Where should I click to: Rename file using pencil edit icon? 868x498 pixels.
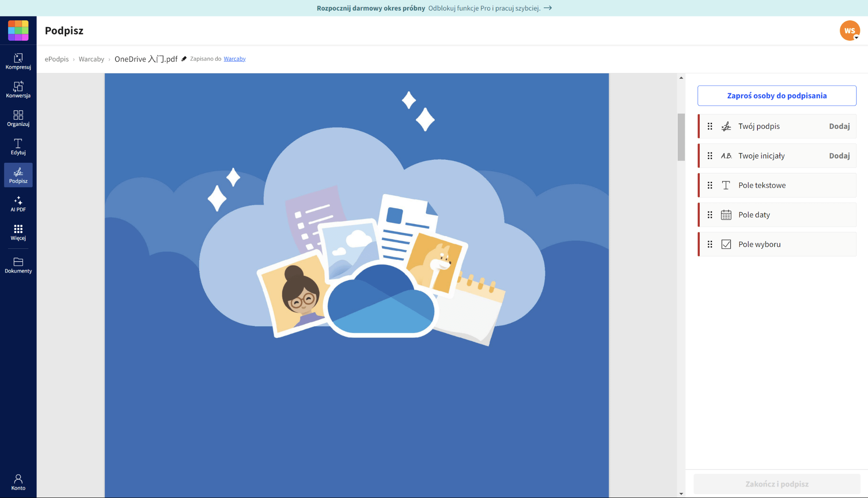coord(184,59)
